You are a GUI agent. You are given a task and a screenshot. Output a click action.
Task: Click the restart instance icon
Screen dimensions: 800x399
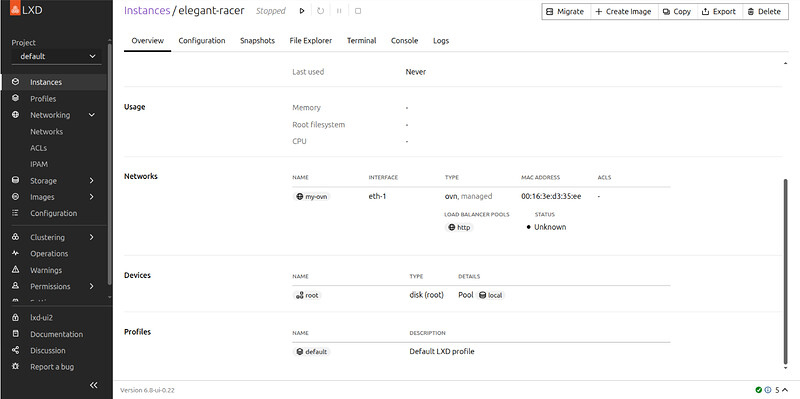point(320,11)
